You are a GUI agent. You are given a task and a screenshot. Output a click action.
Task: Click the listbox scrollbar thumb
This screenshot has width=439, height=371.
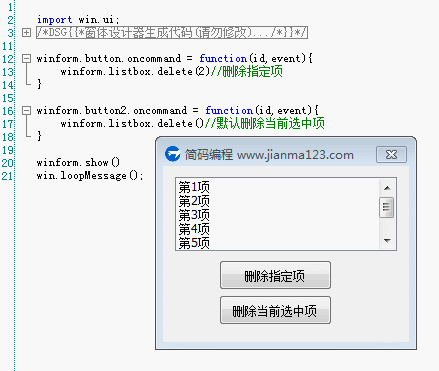point(387,207)
